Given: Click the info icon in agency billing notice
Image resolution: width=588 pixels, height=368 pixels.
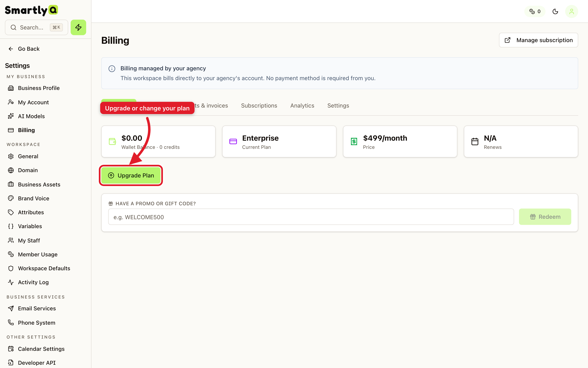Looking at the screenshot, I should [112, 69].
